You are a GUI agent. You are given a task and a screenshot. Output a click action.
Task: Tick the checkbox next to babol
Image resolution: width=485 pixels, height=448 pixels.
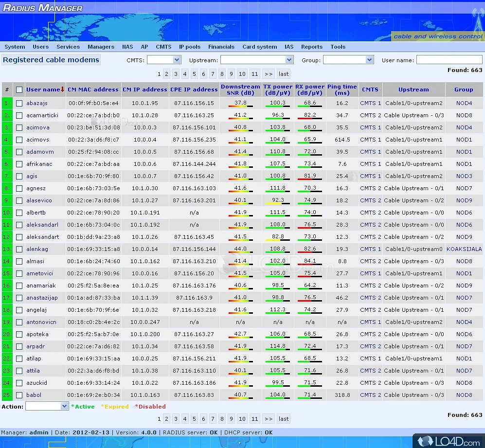(x=19, y=395)
